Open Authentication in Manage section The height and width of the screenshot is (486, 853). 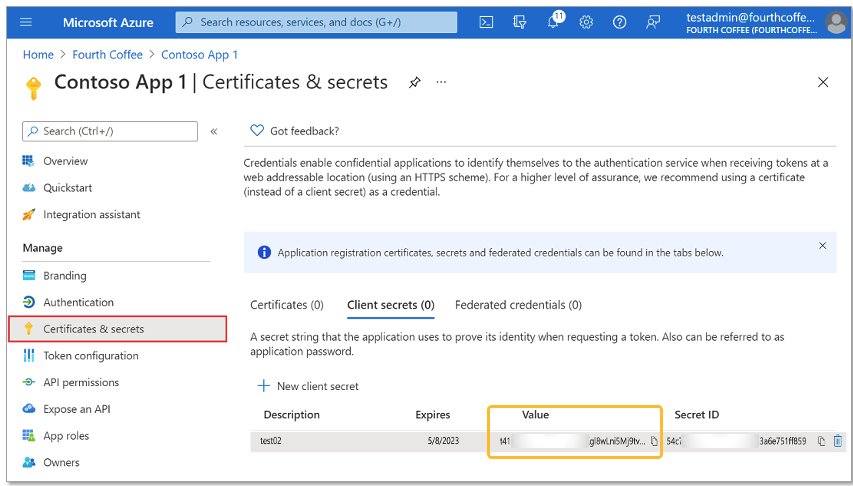tap(78, 302)
